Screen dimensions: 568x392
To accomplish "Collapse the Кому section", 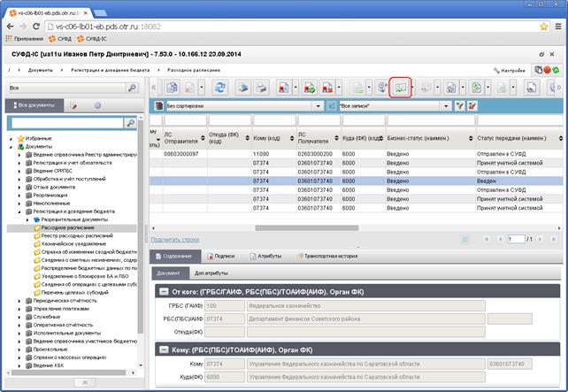I will [164, 350].
